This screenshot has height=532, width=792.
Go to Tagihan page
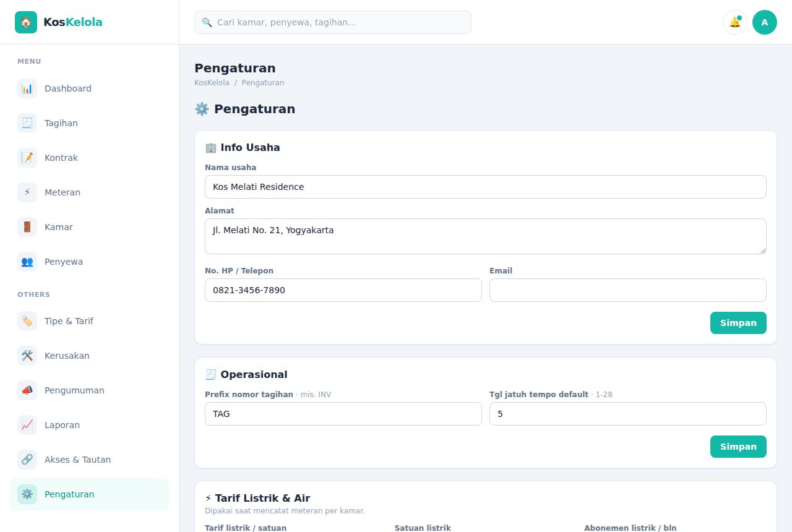coord(89,123)
